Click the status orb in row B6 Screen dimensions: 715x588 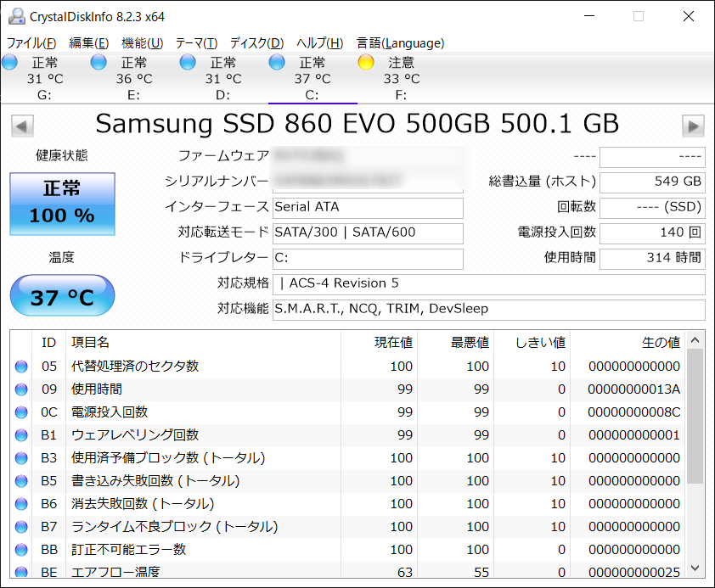[x=21, y=504]
